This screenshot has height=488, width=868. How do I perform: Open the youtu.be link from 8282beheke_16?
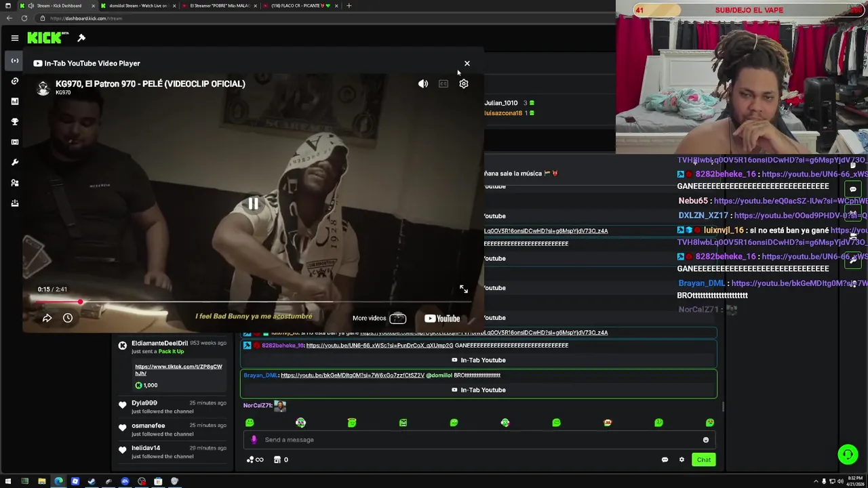[380, 346]
